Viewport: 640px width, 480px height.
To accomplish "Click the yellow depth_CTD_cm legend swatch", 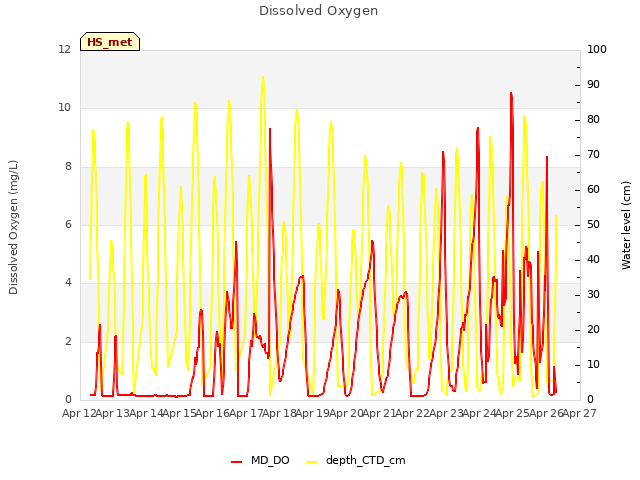I will tap(311, 462).
